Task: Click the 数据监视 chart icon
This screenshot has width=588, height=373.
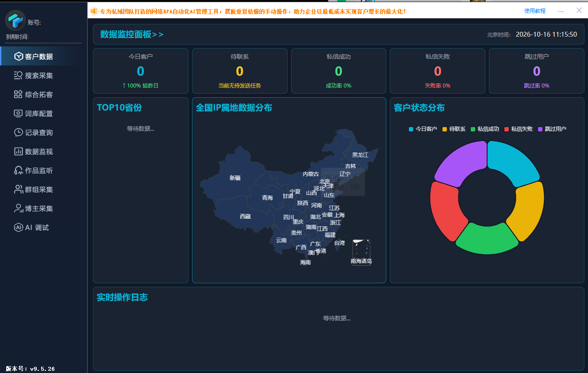Action: tap(18, 151)
